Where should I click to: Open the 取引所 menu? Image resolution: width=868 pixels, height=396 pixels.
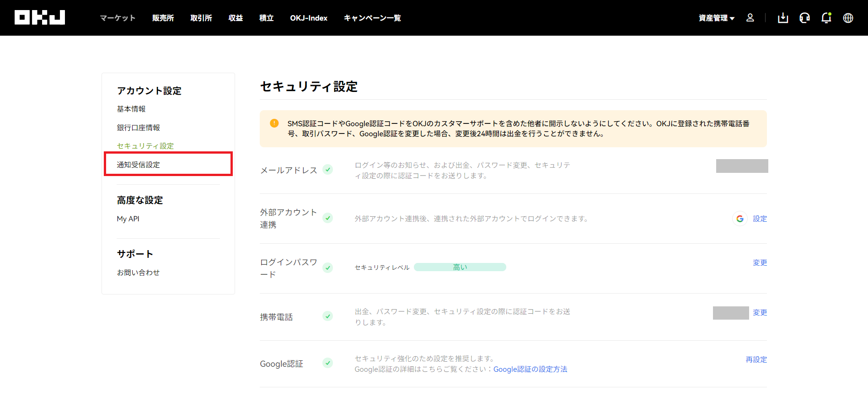click(x=201, y=18)
